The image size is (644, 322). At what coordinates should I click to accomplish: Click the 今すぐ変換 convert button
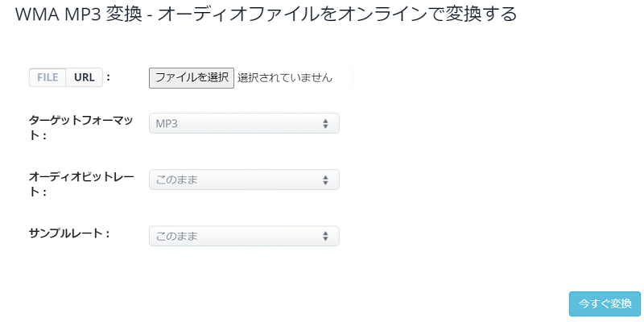[605, 303]
